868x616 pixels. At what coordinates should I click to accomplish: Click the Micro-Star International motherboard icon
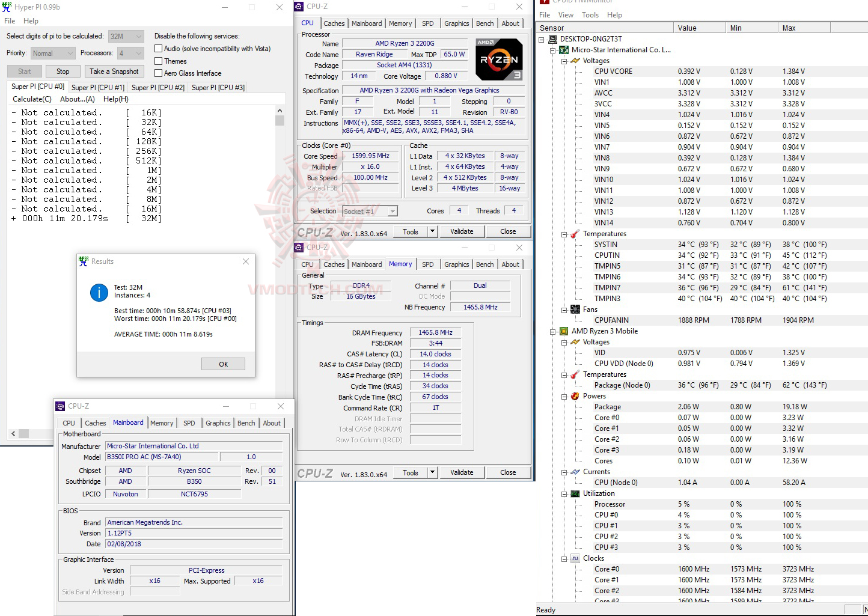click(564, 50)
